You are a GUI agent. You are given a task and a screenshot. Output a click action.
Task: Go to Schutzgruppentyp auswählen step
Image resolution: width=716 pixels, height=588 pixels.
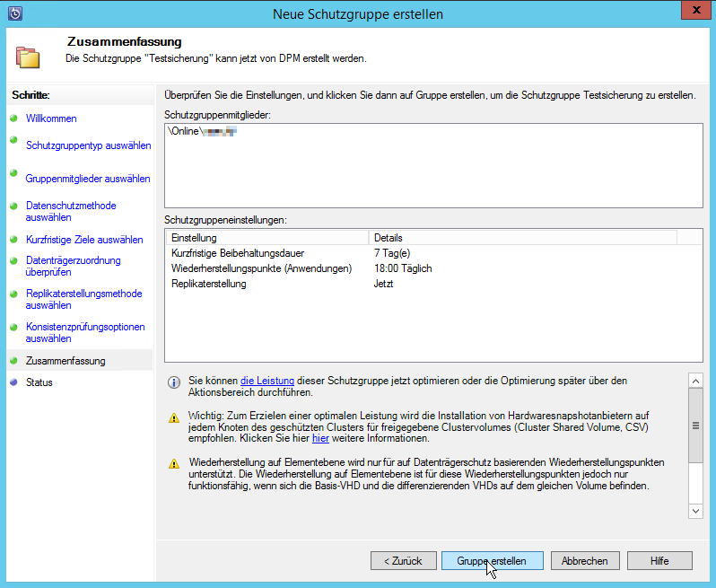pos(88,145)
